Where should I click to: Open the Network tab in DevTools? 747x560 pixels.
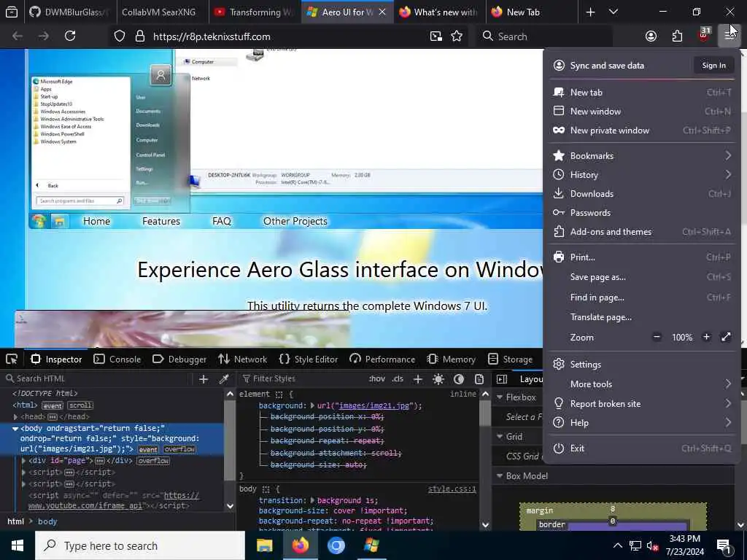[x=242, y=359]
